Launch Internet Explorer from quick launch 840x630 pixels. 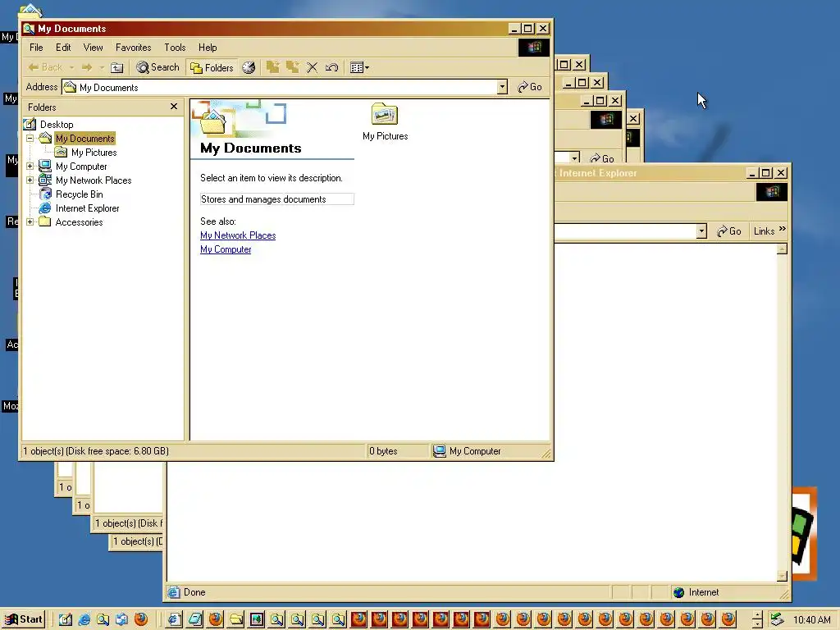pos(84,620)
